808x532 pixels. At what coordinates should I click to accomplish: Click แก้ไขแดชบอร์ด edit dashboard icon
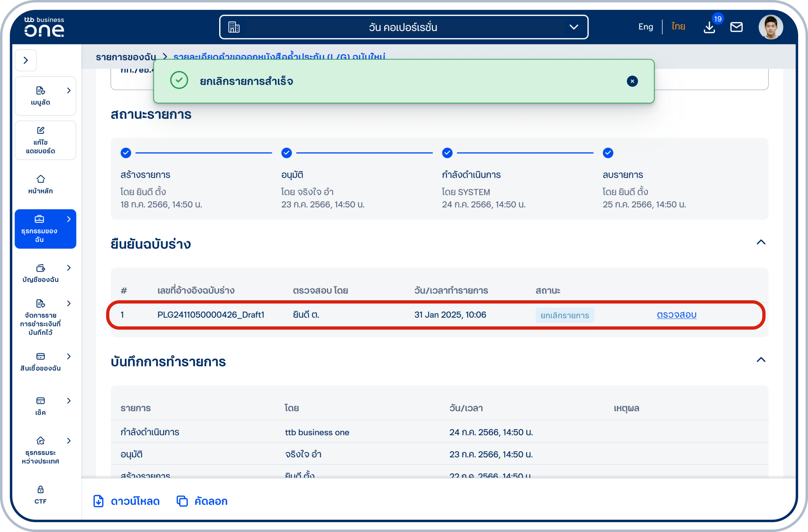pos(41,140)
